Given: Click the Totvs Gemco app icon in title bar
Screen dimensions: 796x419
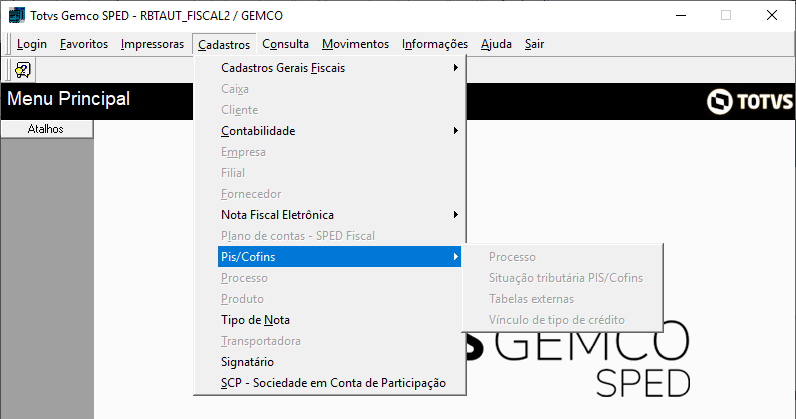Looking at the screenshot, I should click(x=17, y=15).
